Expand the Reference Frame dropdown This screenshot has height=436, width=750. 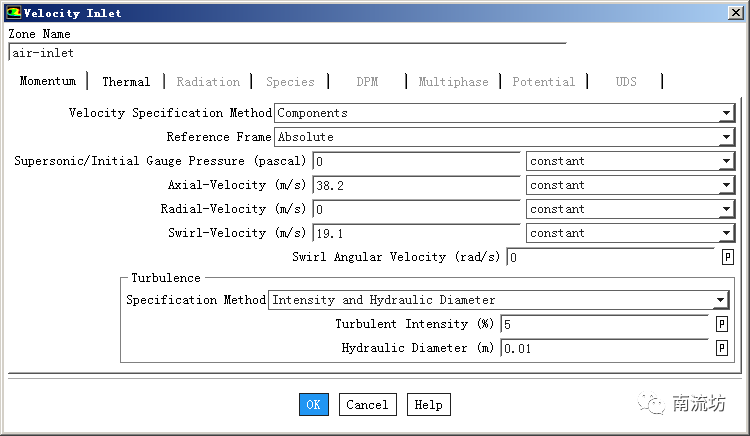pyautogui.click(x=726, y=137)
